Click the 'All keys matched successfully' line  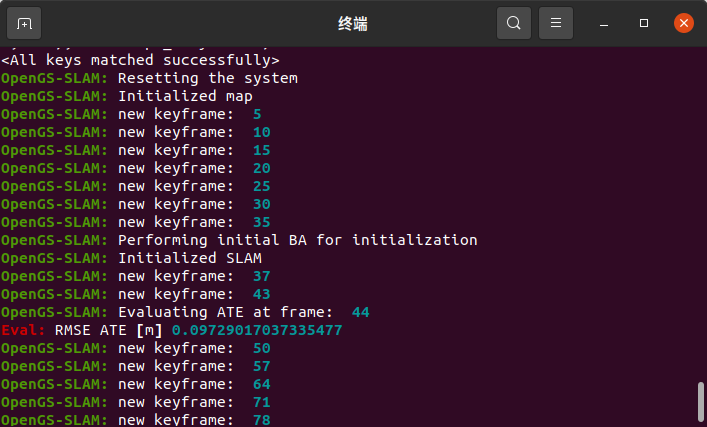coord(140,60)
